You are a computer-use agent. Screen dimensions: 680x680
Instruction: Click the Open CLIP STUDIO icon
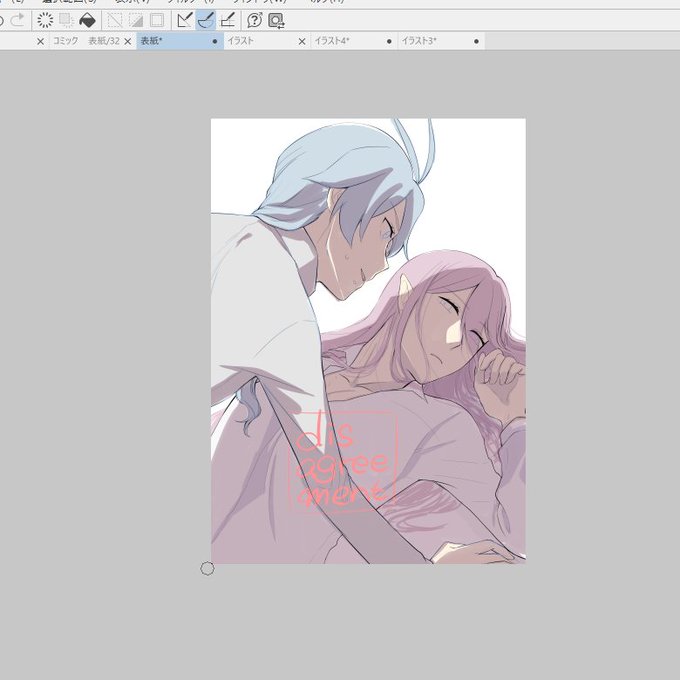click(x=276, y=20)
